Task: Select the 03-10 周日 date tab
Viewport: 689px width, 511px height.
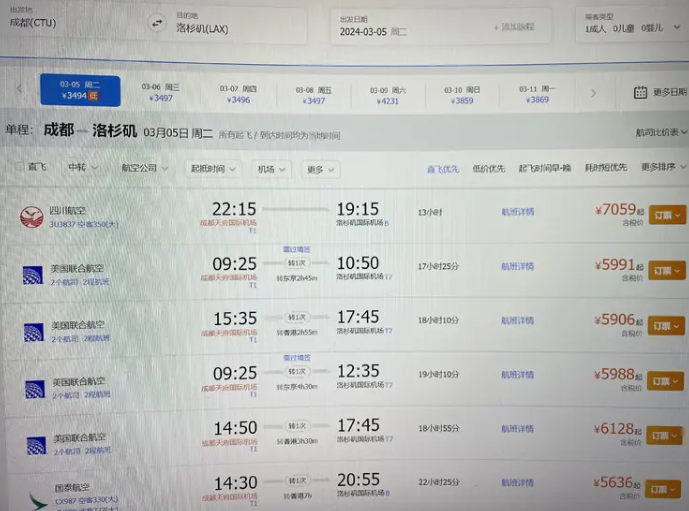Action: click(462, 95)
